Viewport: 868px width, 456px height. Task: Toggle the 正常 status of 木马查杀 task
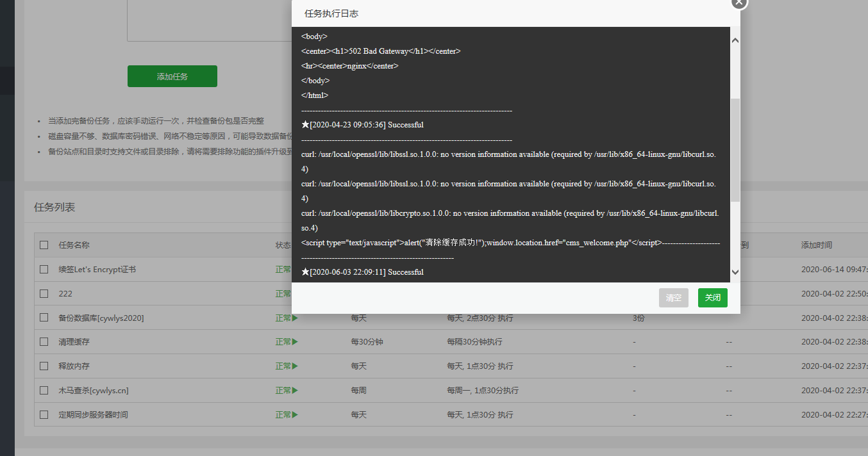coord(287,391)
